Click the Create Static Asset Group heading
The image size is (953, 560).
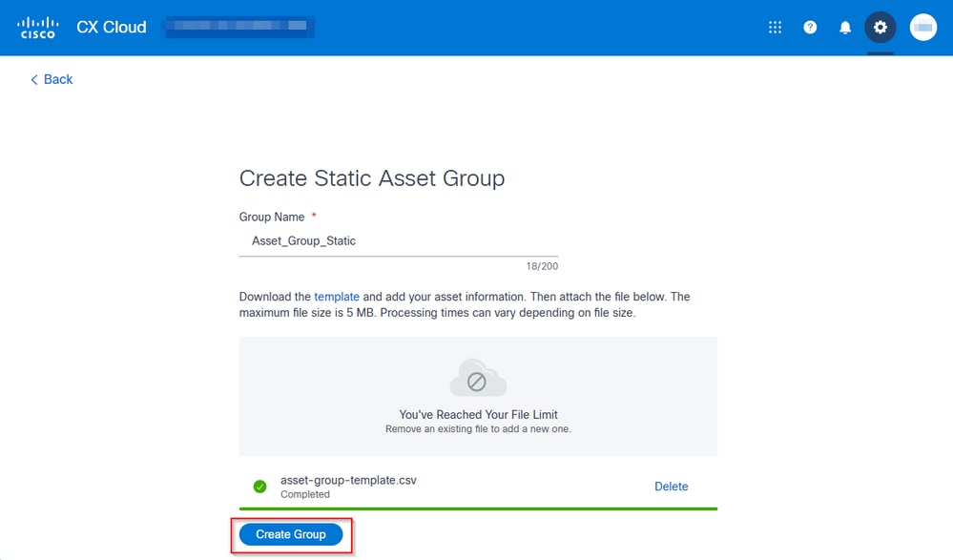click(372, 178)
